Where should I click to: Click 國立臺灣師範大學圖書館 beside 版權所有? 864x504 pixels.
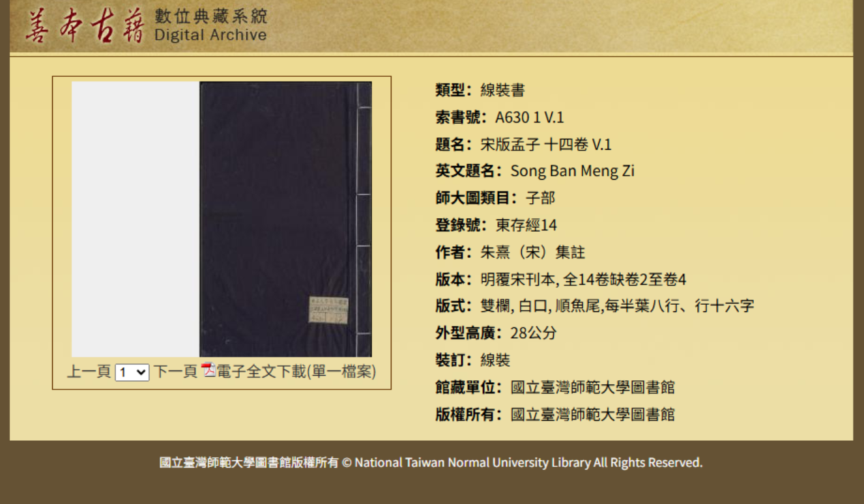(x=593, y=414)
